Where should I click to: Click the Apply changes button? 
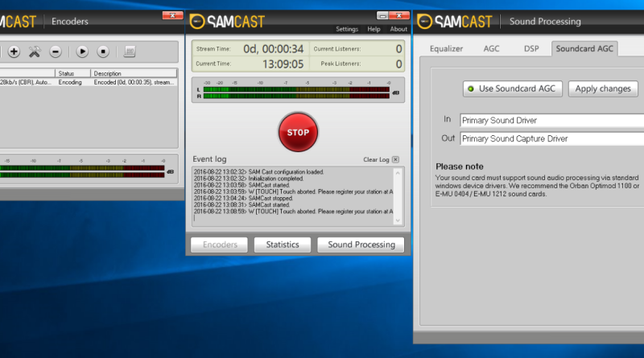(604, 88)
